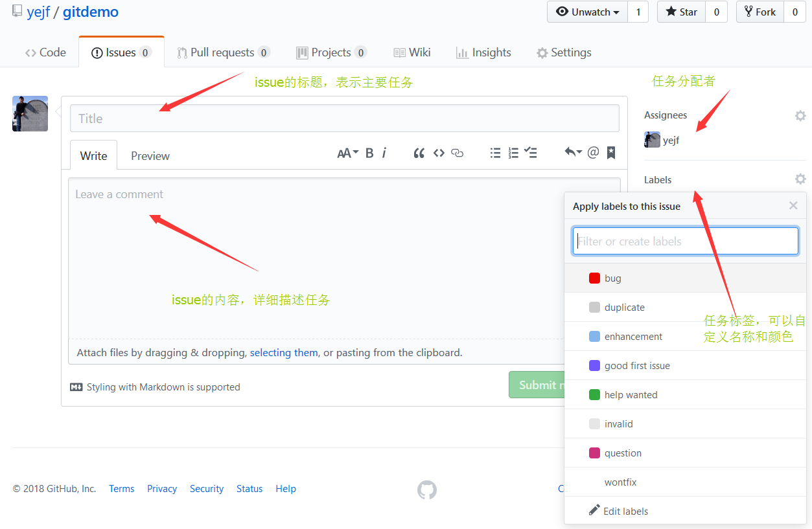
Task: Open the Code tab
Action: pyautogui.click(x=45, y=52)
